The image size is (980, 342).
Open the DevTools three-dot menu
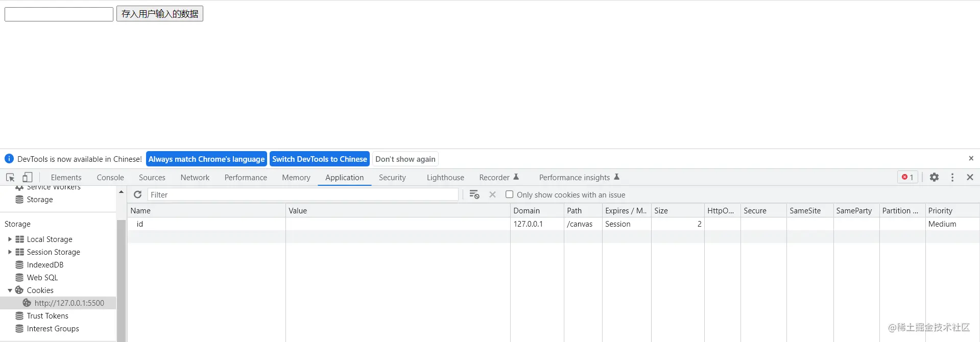[952, 177]
